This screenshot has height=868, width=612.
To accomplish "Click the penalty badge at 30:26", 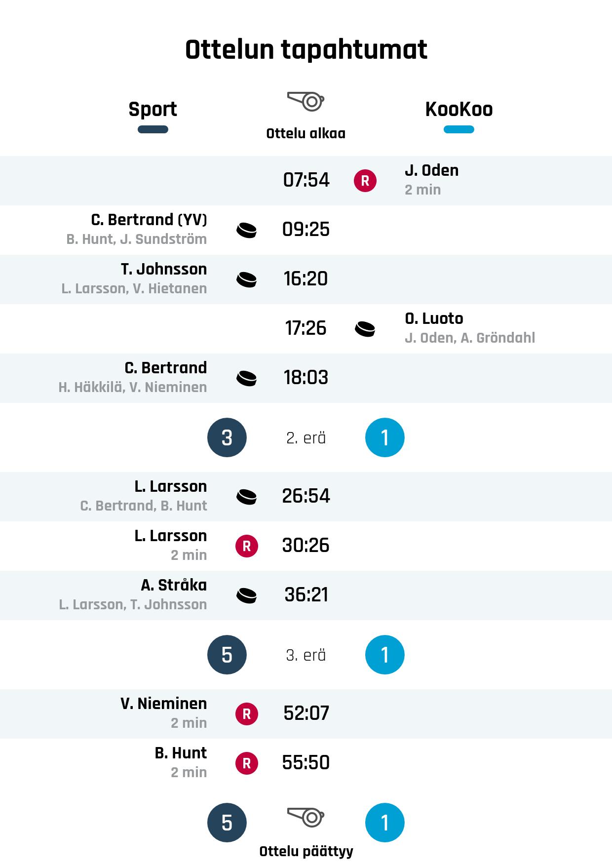I will click(247, 546).
